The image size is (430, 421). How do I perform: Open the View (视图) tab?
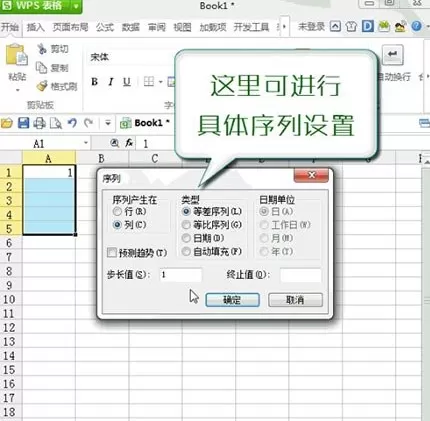[182, 27]
